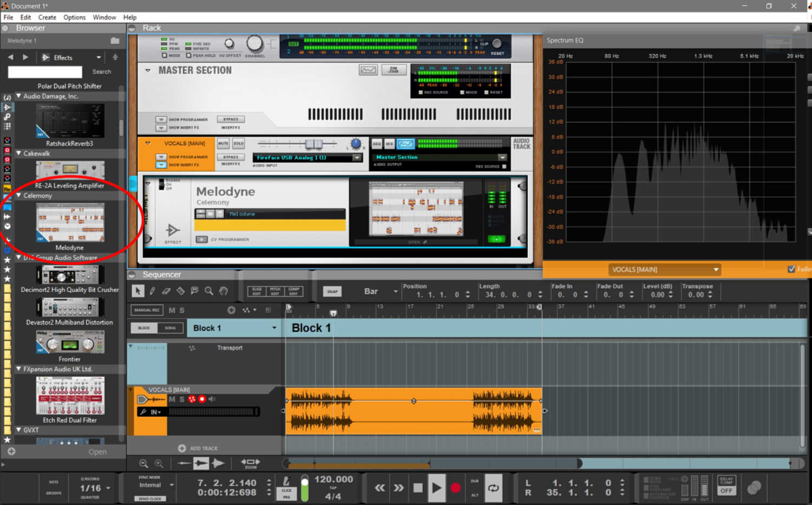Screen dimensions: 812x505
Task: Open the Master Section audio output dropdown
Action: [502, 157]
